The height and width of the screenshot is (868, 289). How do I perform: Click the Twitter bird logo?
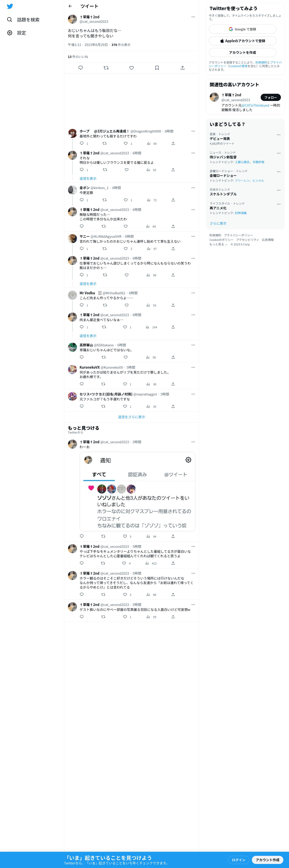(10, 6)
